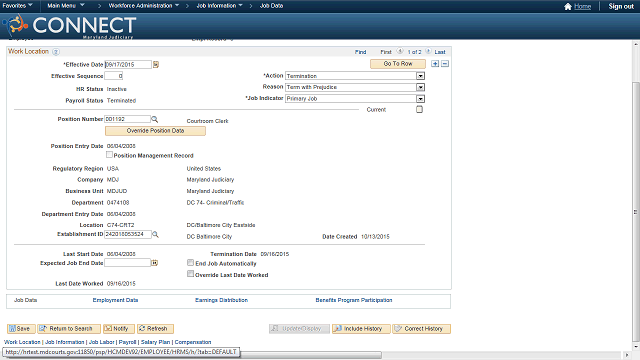Switch to Employment Data link
This screenshot has height=360, width=640.
115,300
